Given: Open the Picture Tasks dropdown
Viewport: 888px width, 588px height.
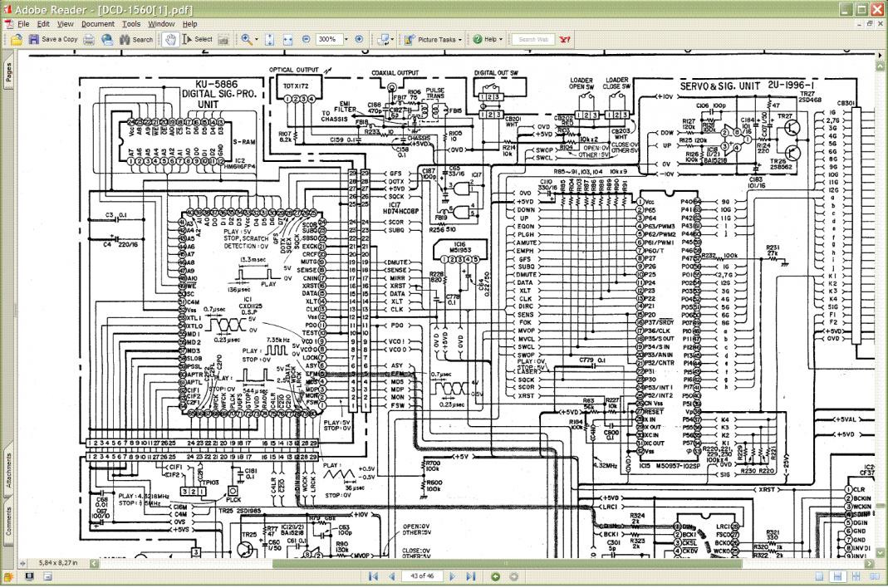Looking at the screenshot, I should coord(434,40).
